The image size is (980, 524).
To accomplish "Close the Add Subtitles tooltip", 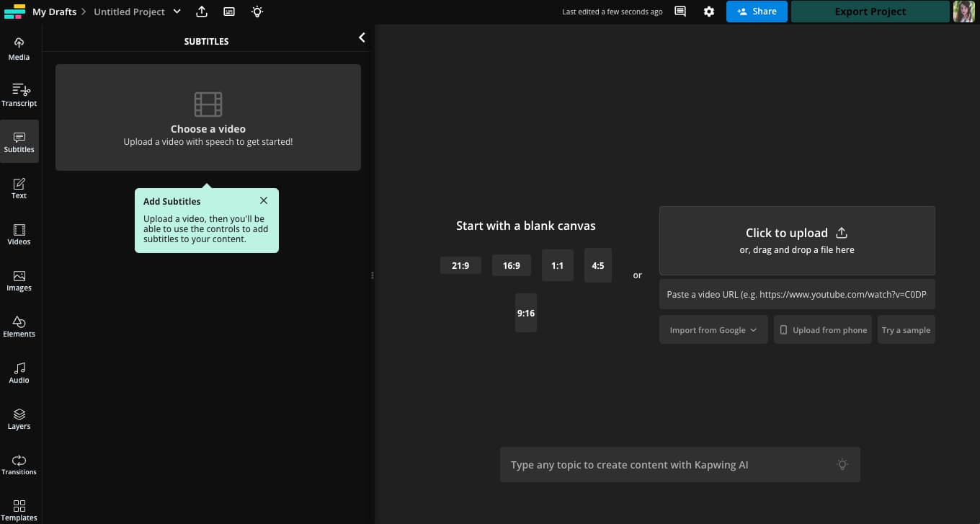I will point(264,200).
